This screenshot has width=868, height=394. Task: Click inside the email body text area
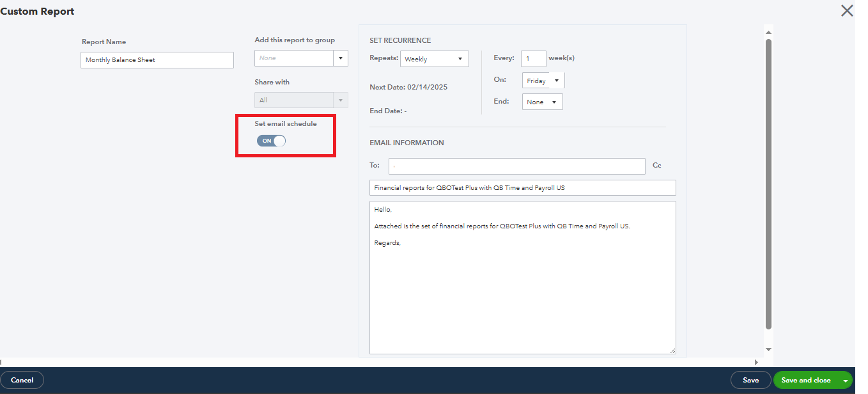pyautogui.click(x=523, y=278)
